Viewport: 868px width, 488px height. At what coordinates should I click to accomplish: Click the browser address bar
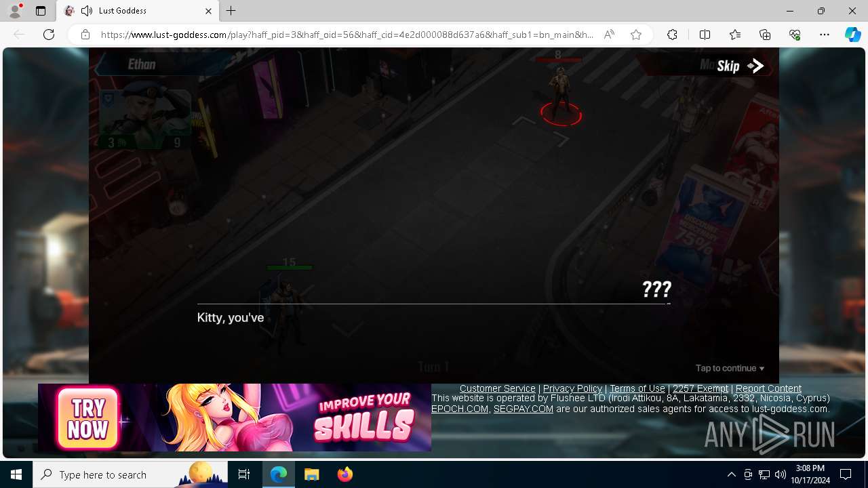(x=346, y=35)
